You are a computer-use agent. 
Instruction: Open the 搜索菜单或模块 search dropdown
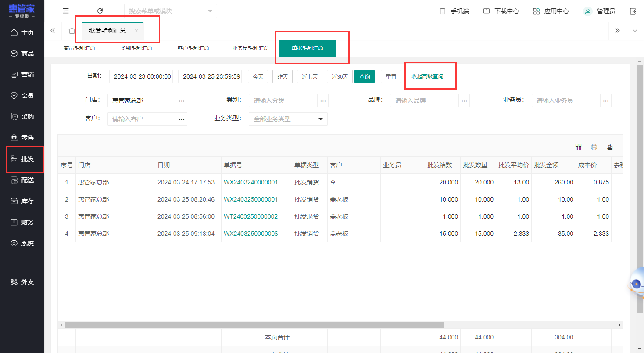click(x=171, y=11)
